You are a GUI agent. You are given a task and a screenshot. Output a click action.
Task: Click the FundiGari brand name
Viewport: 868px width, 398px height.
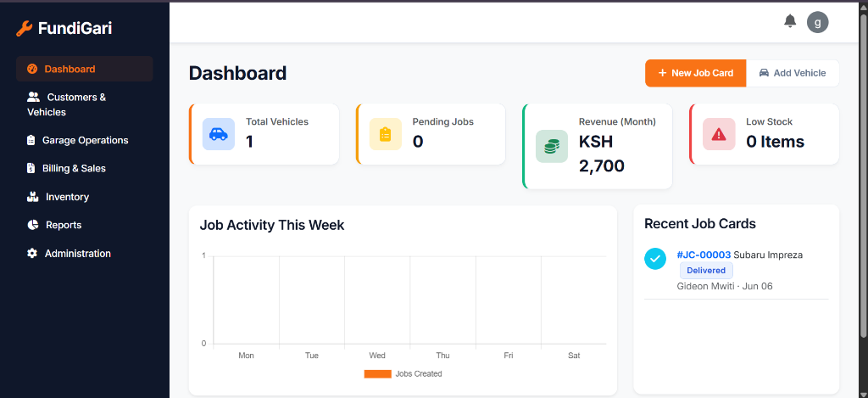pyautogui.click(x=75, y=28)
